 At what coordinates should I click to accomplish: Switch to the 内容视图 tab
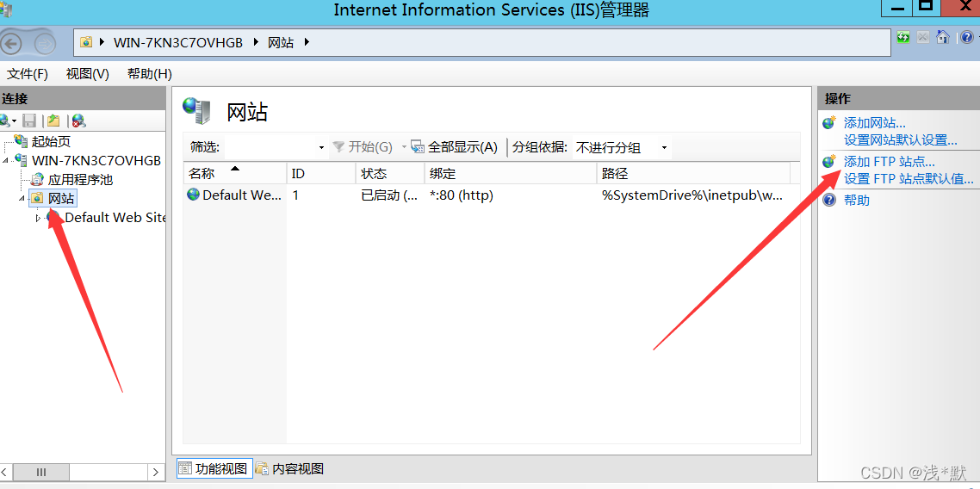tap(290, 468)
